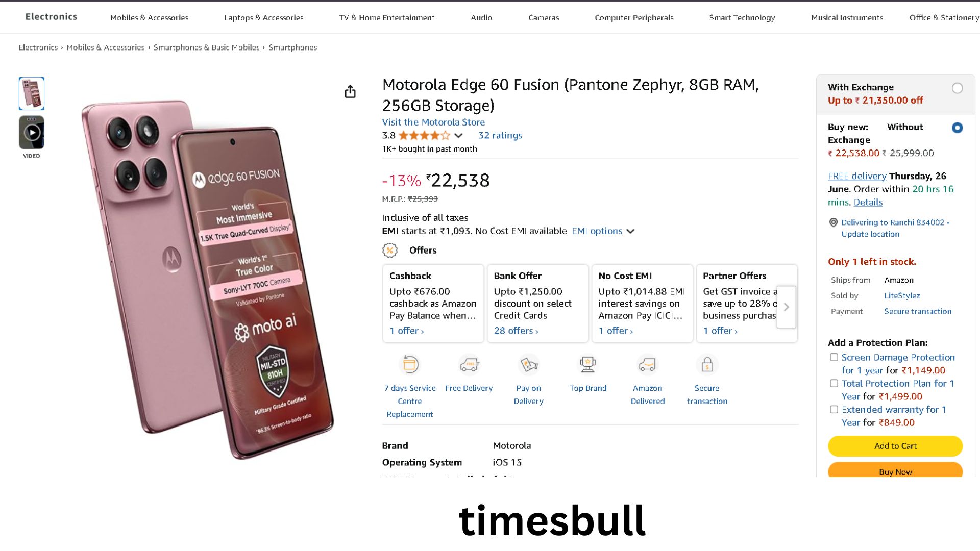Click the Free Delivery truck icon
This screenshot has height=551, width=980.
pos(469,364)
